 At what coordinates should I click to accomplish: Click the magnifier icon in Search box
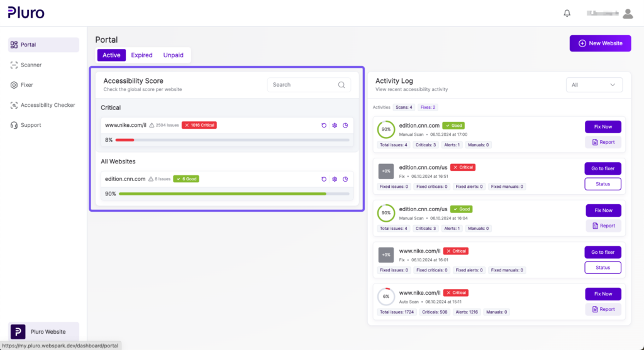tap(341, 85)
